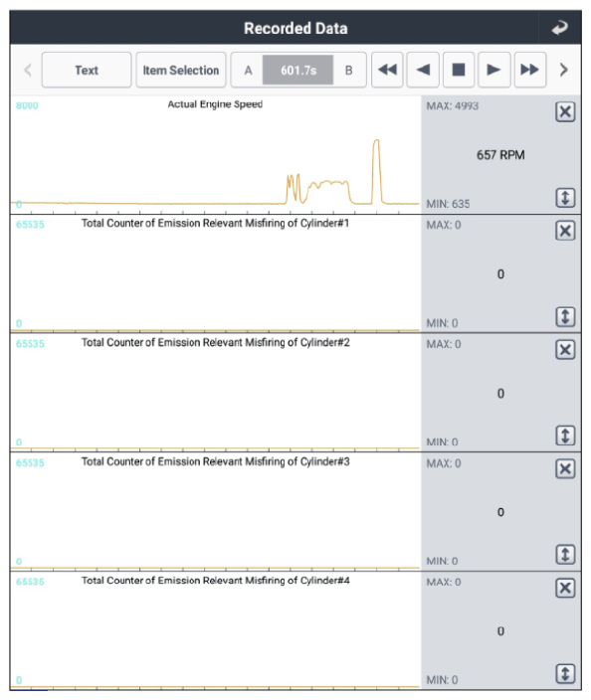This screenshot has height=700, width=591.
Task: Click the fast forward double-arrow button
Action: pos(529,70)
